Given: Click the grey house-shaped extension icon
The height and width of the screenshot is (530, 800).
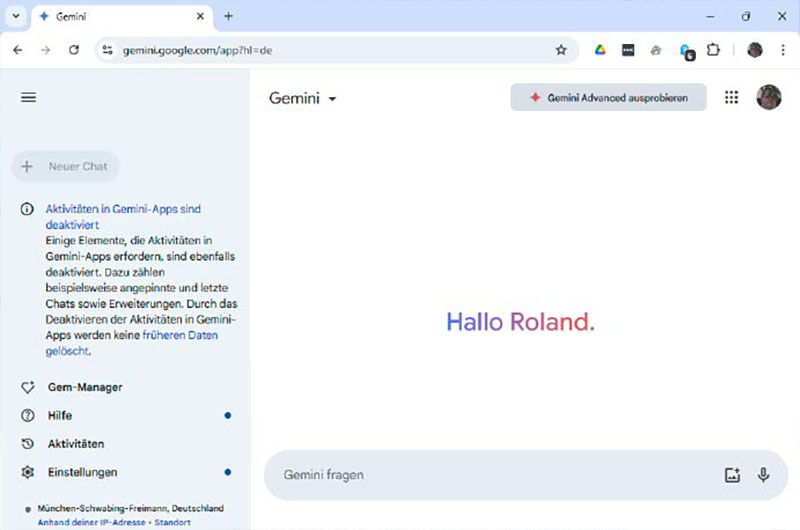Looking at the screenshot, I should [656, 50].
